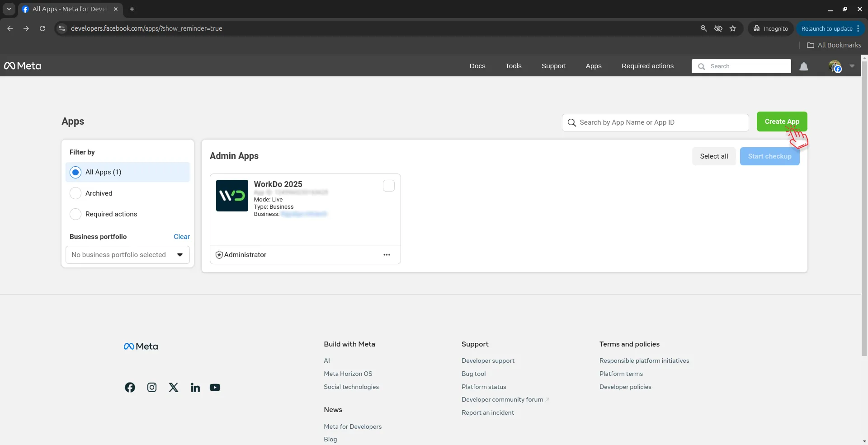
Task: Open the three-dot menu on WorkDo 2025 card
Action: point(387,255)
